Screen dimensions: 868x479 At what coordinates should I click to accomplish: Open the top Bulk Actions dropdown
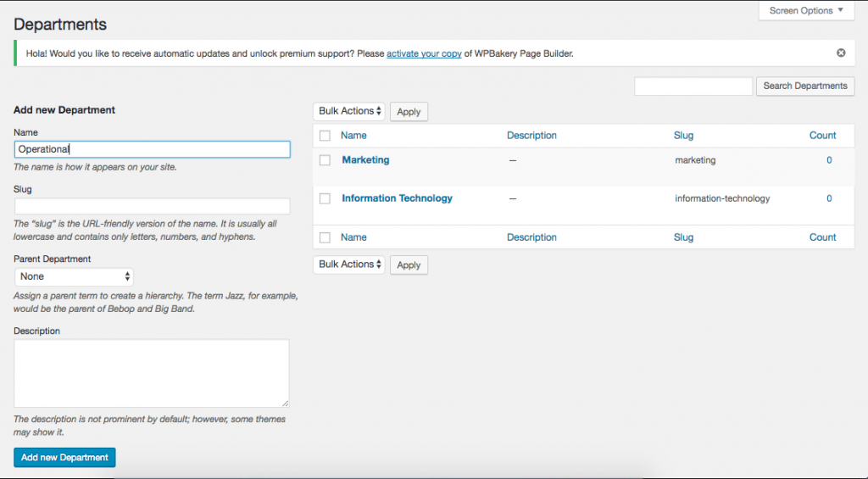tap(349, 111)
